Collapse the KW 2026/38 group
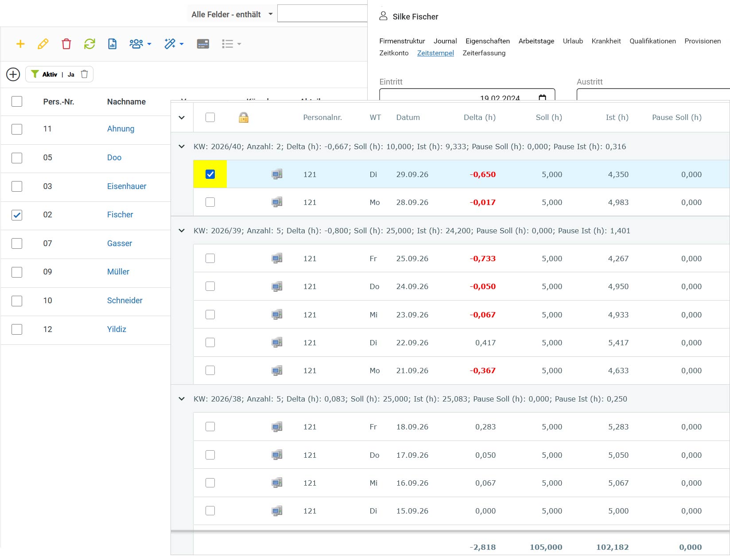Image resolution: width=730 pixels, height=560 pixels. (x=182, y=399)
